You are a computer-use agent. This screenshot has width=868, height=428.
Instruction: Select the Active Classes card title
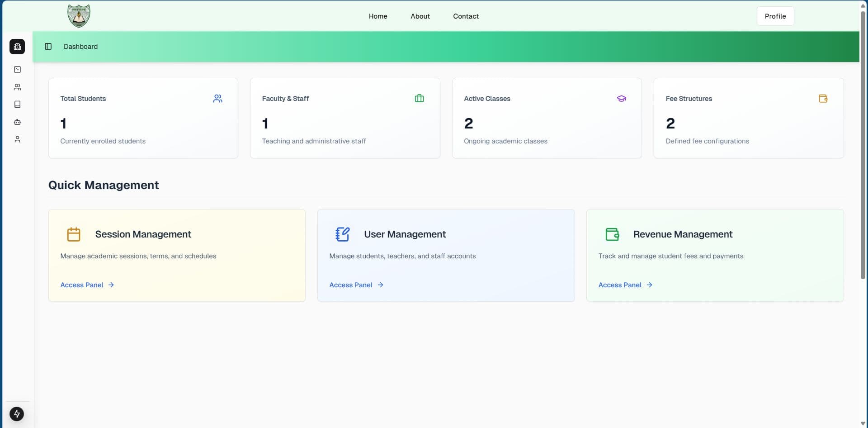click(487, 99)
